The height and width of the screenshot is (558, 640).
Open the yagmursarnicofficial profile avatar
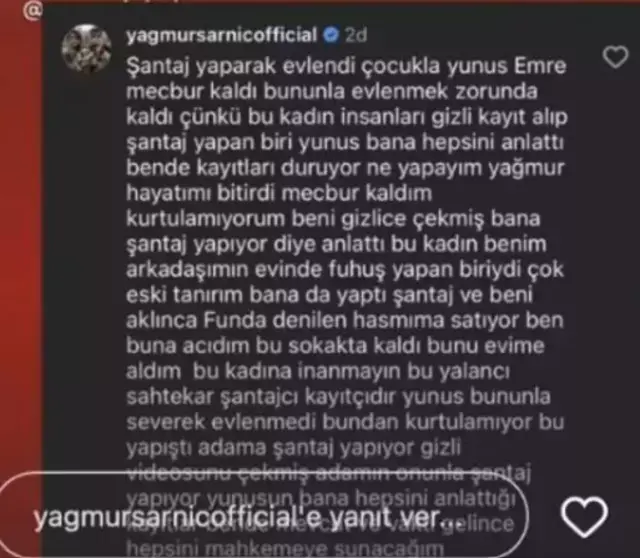87,48
